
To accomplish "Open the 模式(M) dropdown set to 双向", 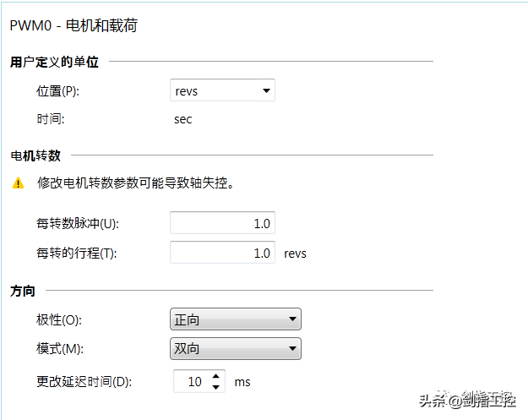I will (x=236, y=348).
